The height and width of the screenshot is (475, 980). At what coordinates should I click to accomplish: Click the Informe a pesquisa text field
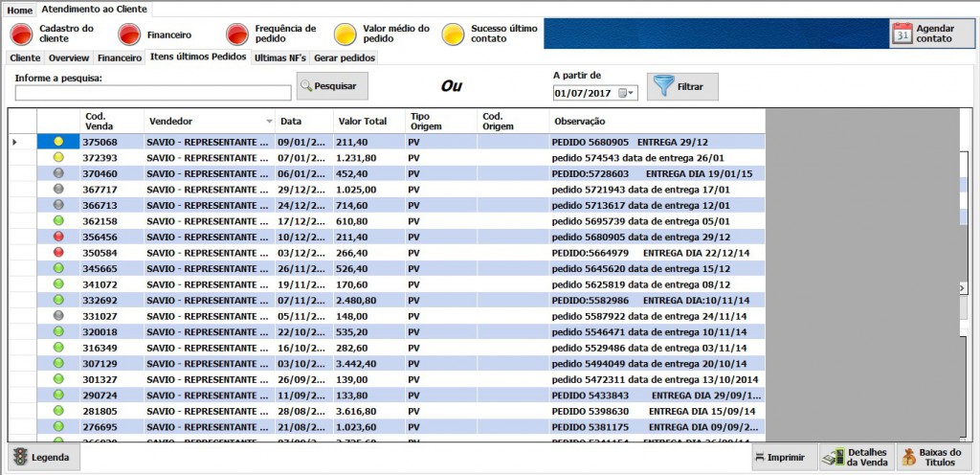coord(153,93)
